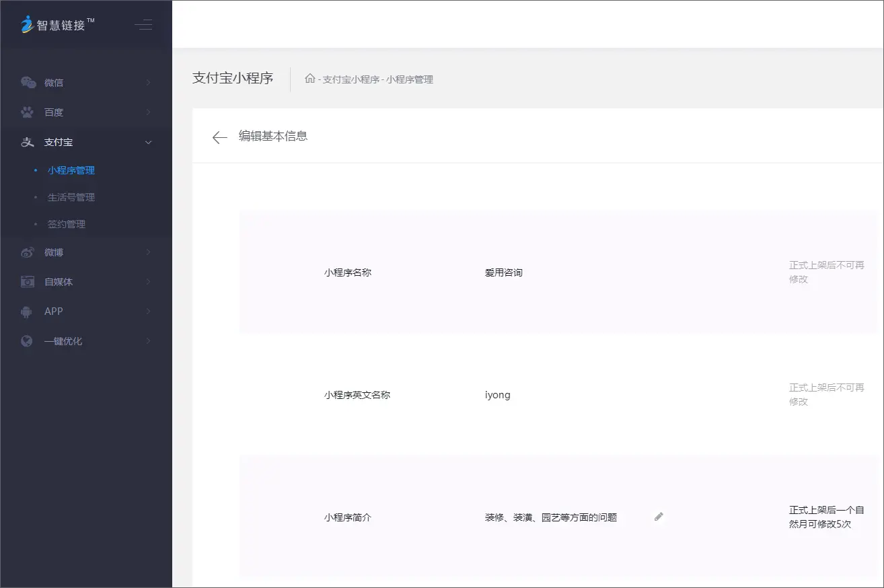This screenshot has width=884, height=588.
Task: Collapse the sidebar with hamburger icon
Action: (143, 26)
